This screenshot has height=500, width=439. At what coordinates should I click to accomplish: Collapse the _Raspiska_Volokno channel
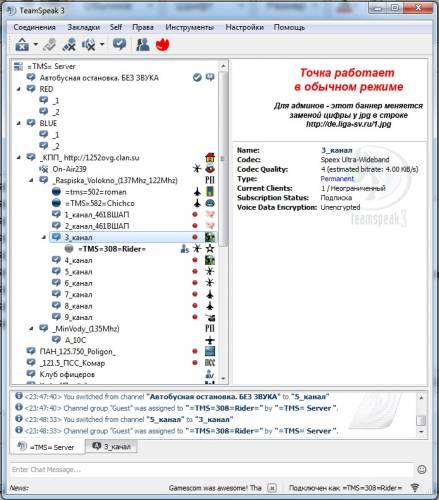[31, 180]
